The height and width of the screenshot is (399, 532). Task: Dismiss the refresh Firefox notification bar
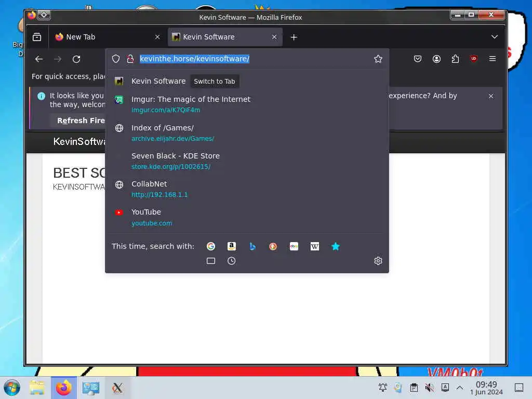(491, 96)
